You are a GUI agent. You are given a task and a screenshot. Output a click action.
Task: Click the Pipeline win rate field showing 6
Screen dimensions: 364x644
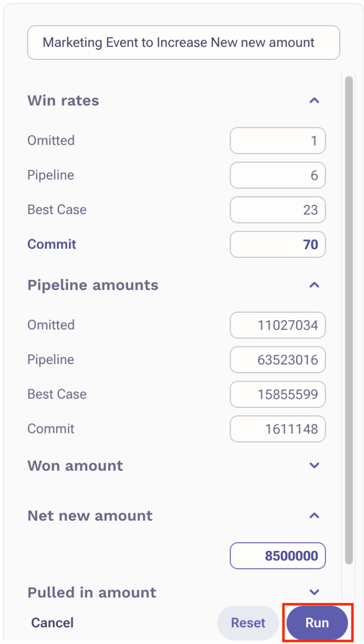pos(277,175)
